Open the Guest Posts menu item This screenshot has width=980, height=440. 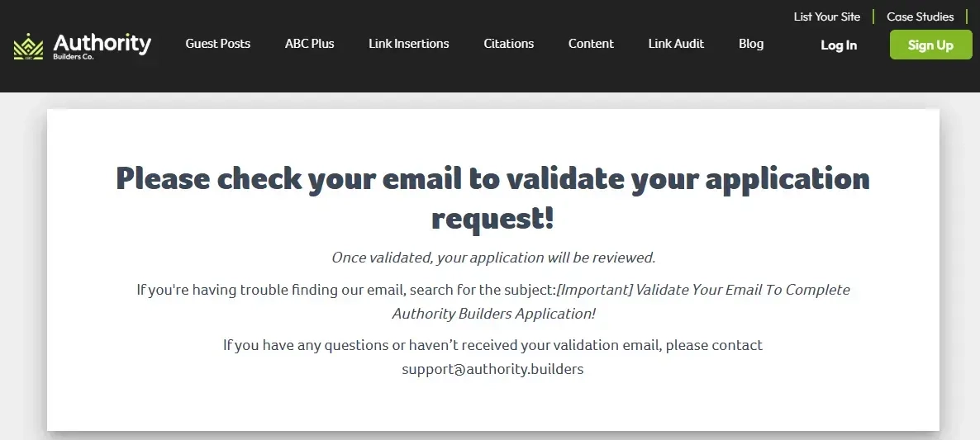click(x=217, y=44)
